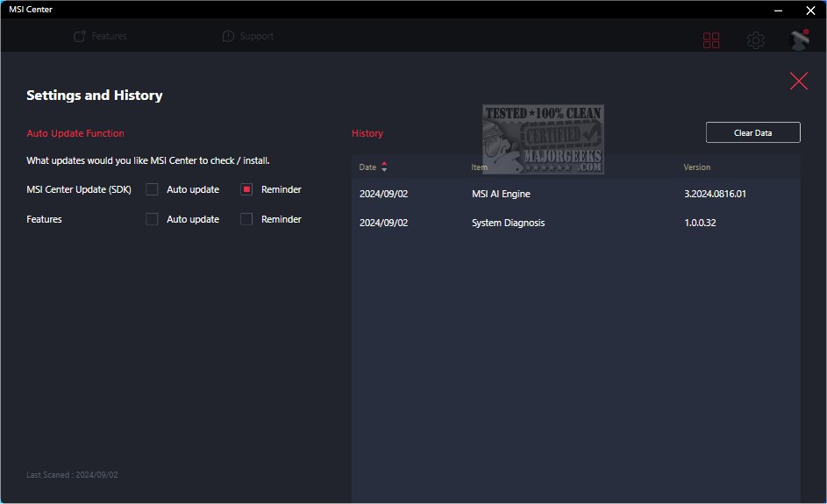Enable Reminder for Features
The image size is (827, 504).
coord(246,219)
